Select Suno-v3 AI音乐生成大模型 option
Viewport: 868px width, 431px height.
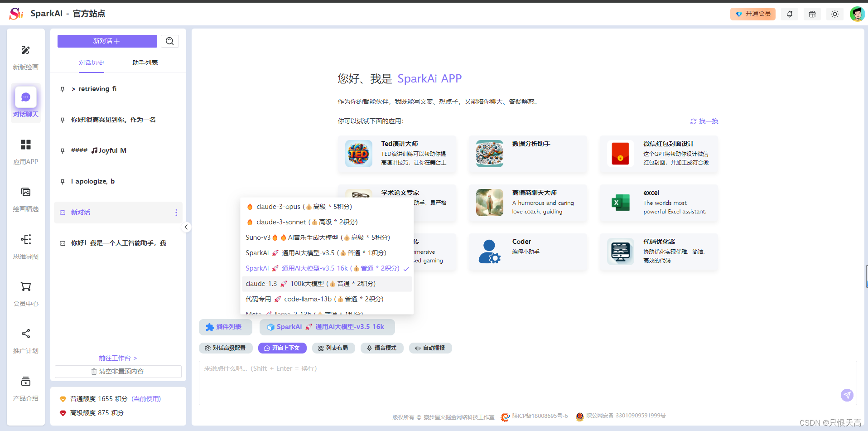click(327, 237)
